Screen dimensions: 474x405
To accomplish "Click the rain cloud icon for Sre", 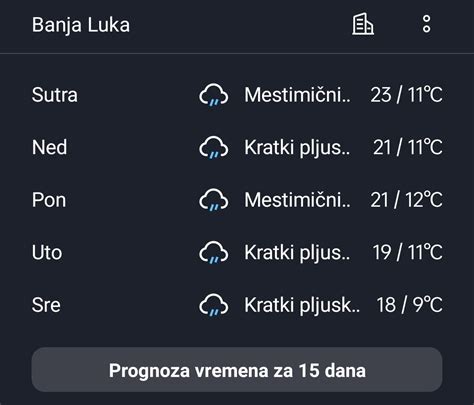I will tap(214, 305).
